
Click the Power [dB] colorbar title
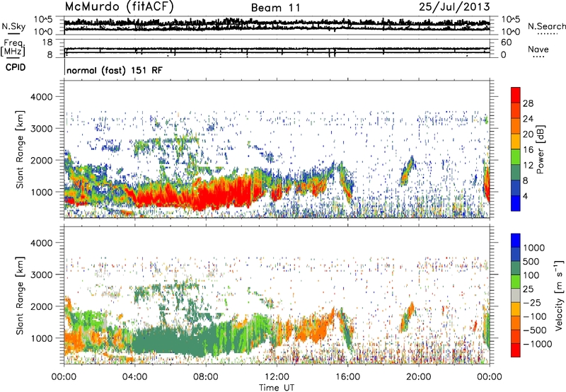coord(540,149)
